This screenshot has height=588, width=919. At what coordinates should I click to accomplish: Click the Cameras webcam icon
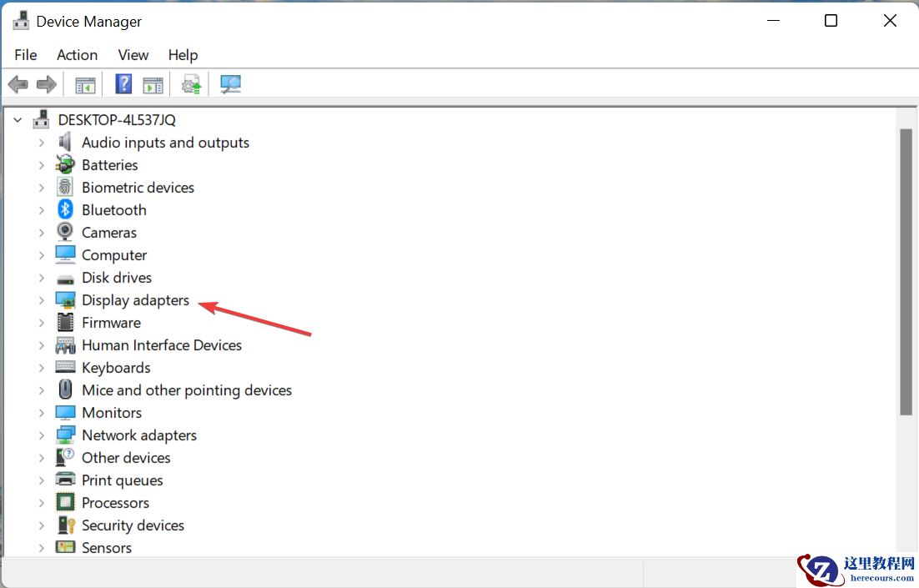[65, 232]
